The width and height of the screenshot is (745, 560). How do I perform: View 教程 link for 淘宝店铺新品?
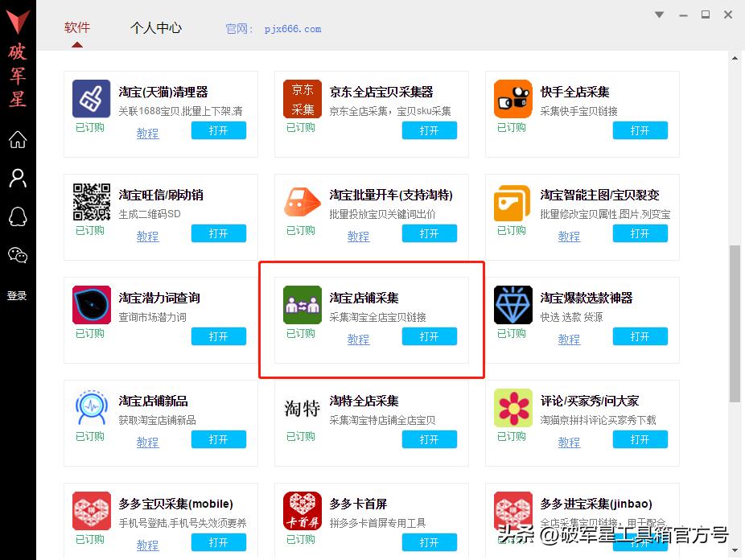click(x=148, y=443)
